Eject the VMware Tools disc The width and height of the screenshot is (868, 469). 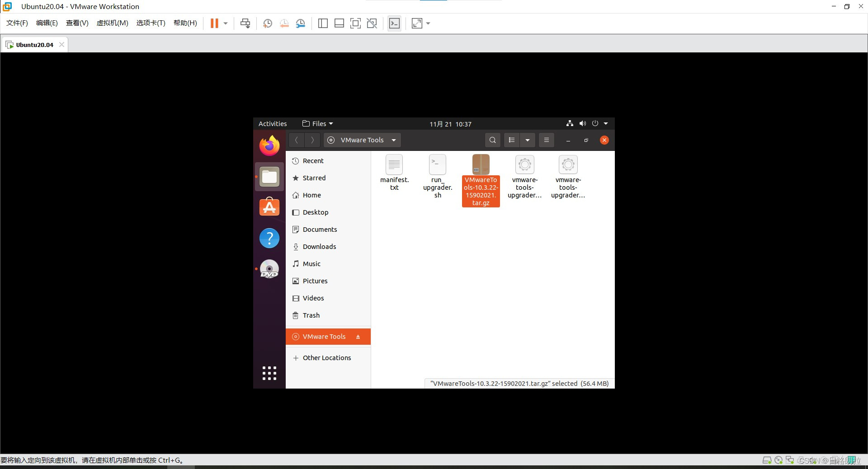pyautogui.click(x=358, y=337)
